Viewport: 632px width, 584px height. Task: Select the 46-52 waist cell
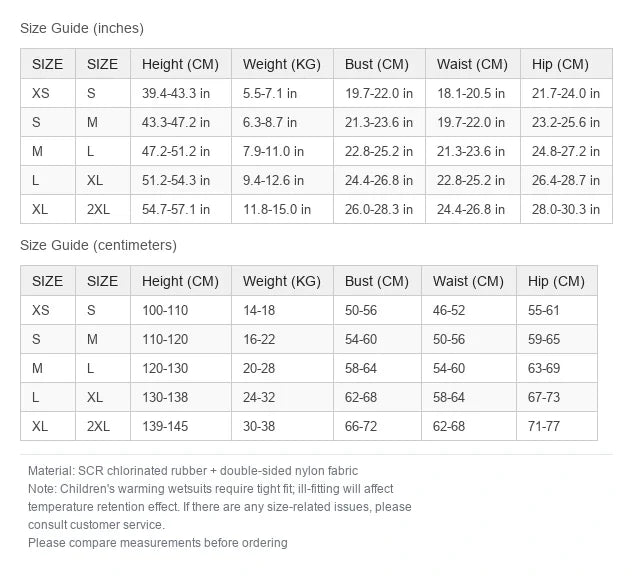click(x=469, y=310)
